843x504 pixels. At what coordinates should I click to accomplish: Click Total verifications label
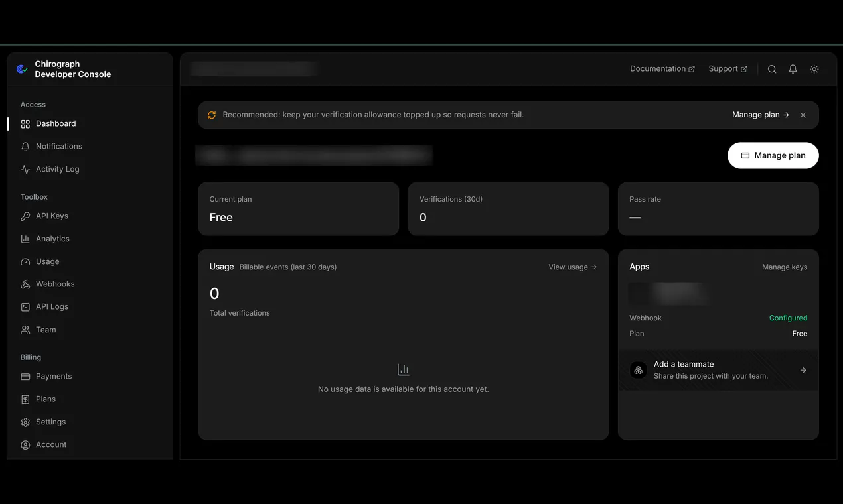click(240, 313)
